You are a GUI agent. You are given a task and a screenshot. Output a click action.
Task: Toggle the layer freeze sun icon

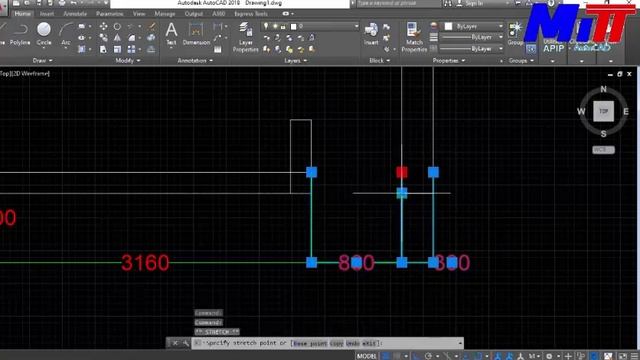click(x=275, y=26)
